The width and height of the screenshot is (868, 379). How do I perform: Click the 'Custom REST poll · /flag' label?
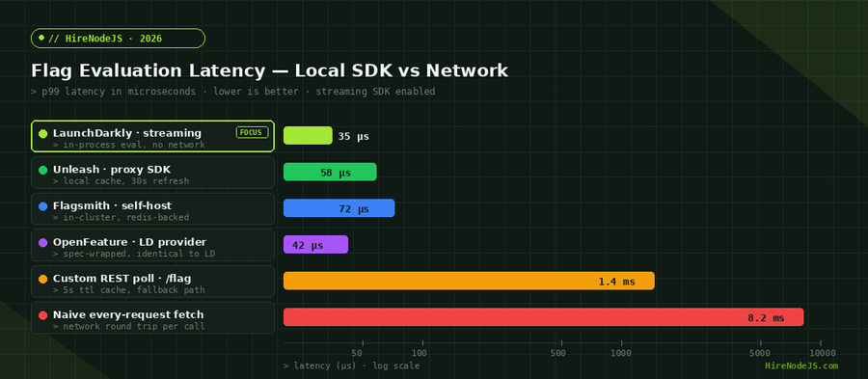[x=122, y=279]
